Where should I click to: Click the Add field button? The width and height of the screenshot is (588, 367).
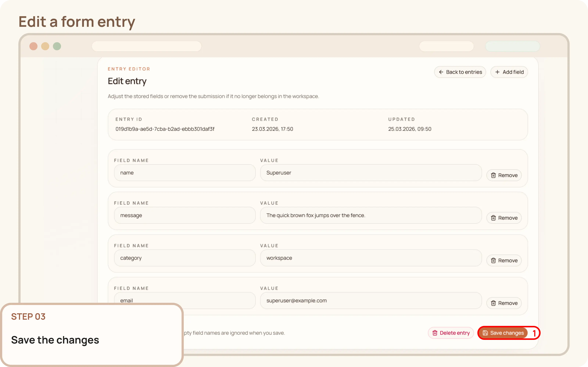(x=509, y=72)
